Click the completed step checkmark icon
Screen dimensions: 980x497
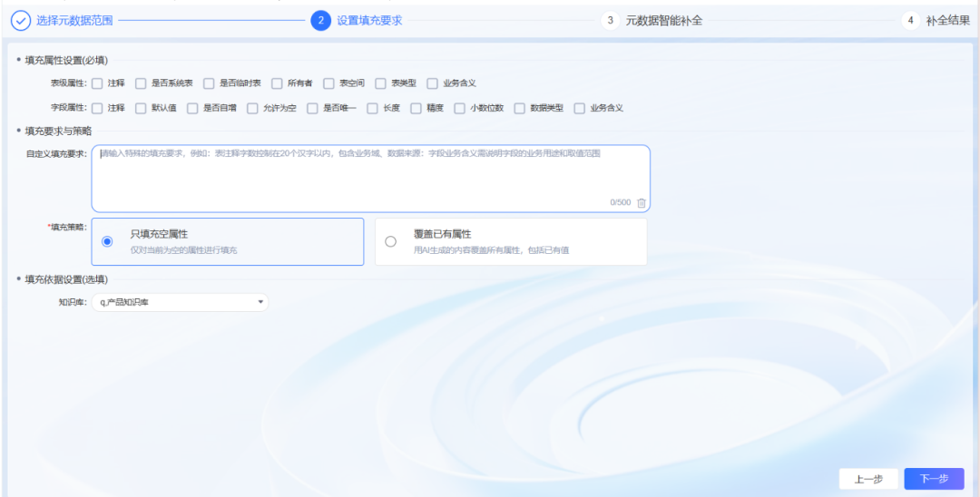pyautogui.click(x=21, y=21)
